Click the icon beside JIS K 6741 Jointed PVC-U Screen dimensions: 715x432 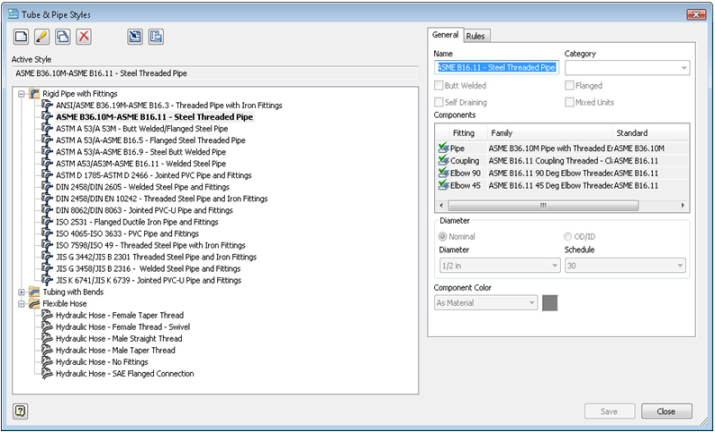pos(47,280)
